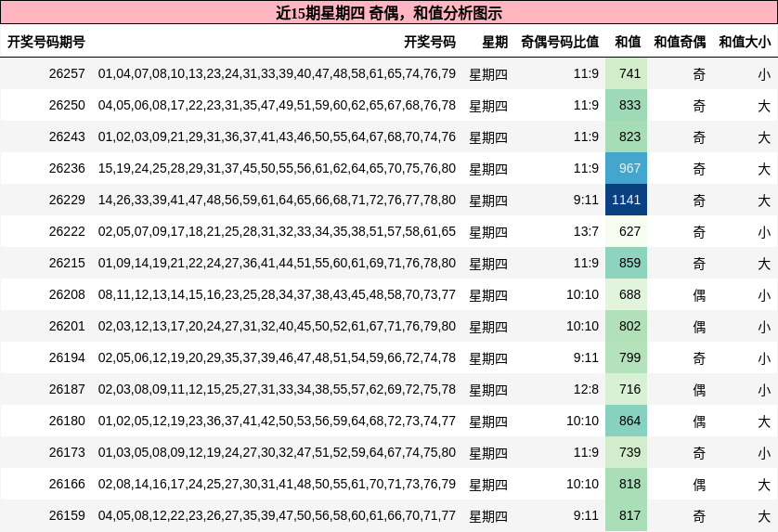Click sum value cell 817
This screenshot has height=532, width=778.
(x=626, y=515)
